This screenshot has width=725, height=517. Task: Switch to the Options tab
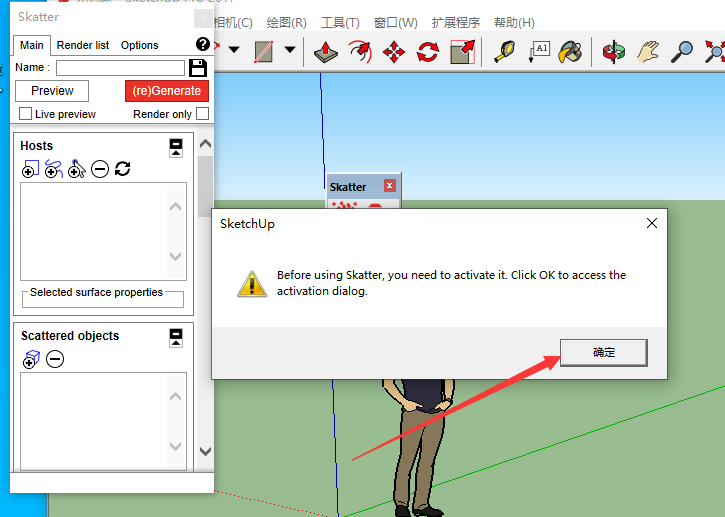coord(140,45)
